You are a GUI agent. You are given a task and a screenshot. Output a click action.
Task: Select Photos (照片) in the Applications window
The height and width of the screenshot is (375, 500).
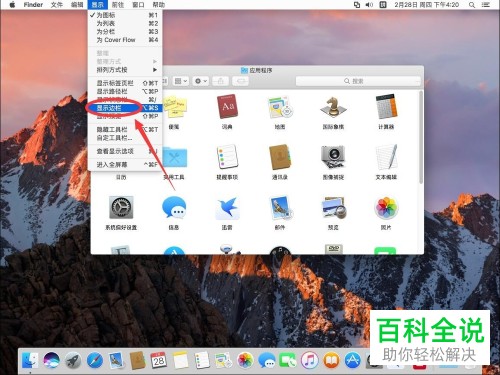pos(386,207)
